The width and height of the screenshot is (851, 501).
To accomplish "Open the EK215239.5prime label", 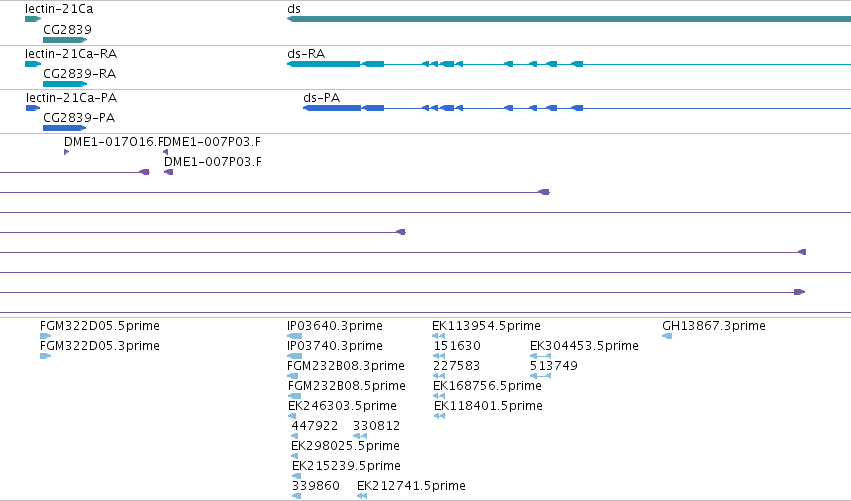I will 346,466.
